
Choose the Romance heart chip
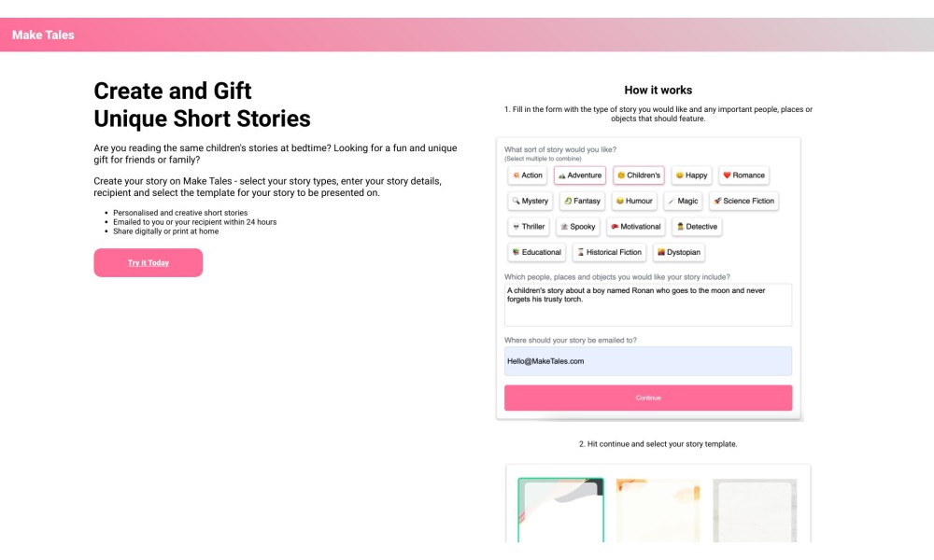point(744,175)
